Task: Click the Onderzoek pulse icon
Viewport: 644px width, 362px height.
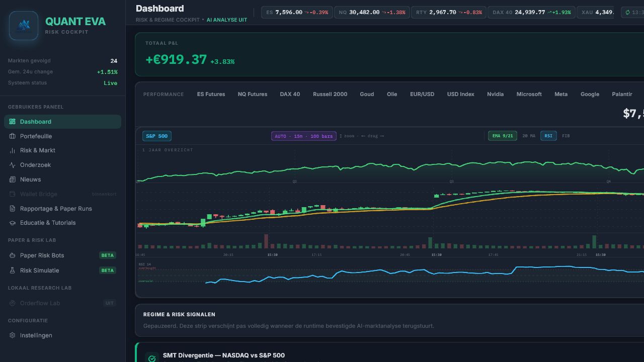Action: coord(13,165)
